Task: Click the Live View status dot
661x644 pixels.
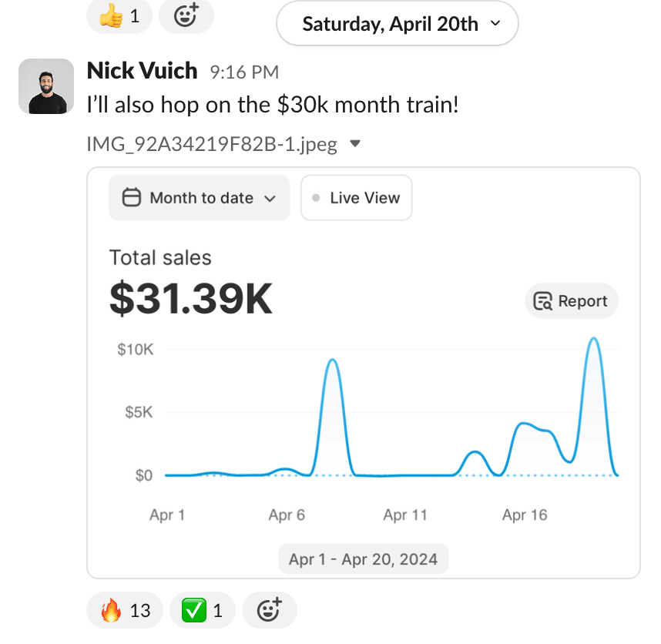Action: (x=316, y=198)
